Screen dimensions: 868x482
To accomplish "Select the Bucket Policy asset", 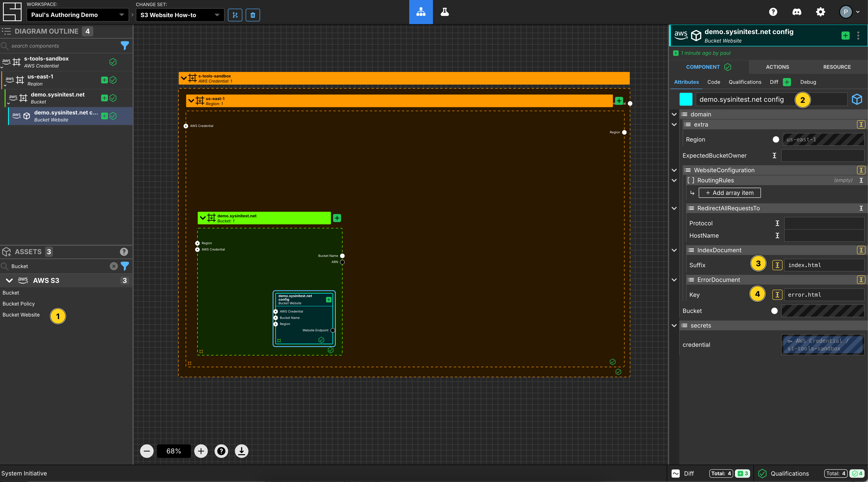I will pyautogui.click(x=19, y=304).
